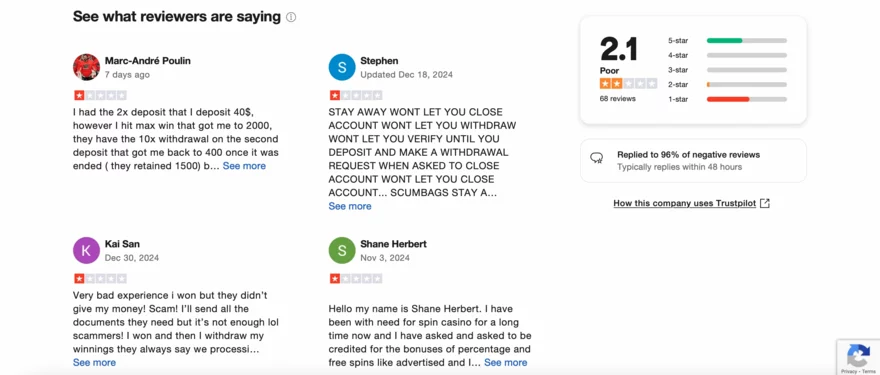This screenshot has width=880, height=375.
Task: Select the 2-star rating filter row
Action: tap(727, 85)
